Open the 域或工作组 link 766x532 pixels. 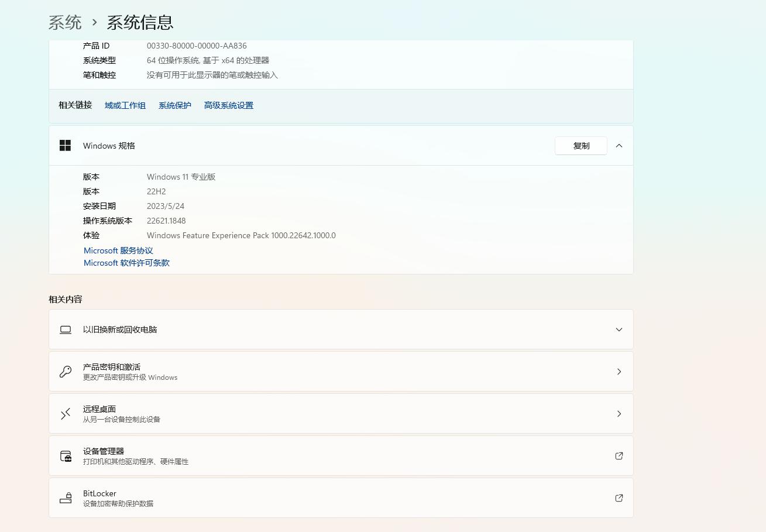[125, 105]
